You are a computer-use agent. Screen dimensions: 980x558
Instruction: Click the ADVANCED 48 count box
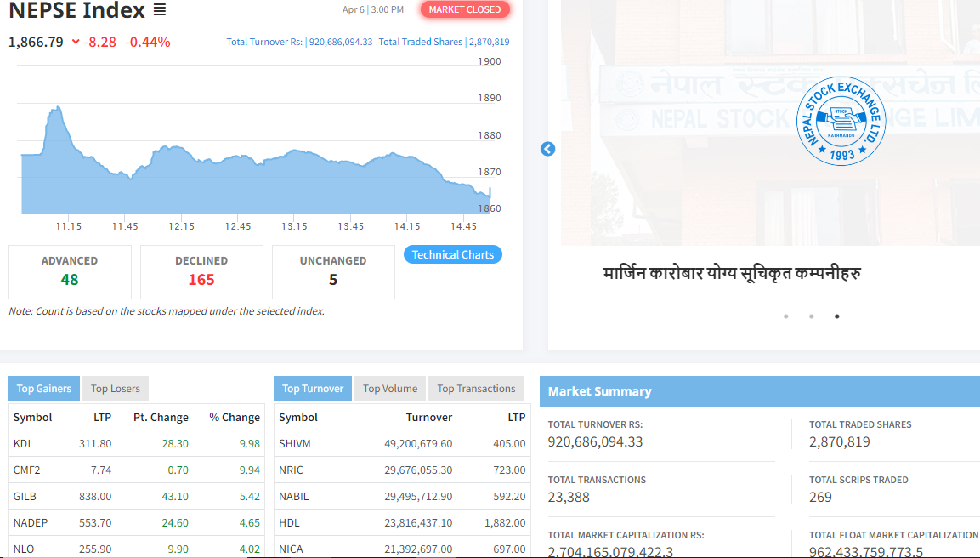[70, 272]
